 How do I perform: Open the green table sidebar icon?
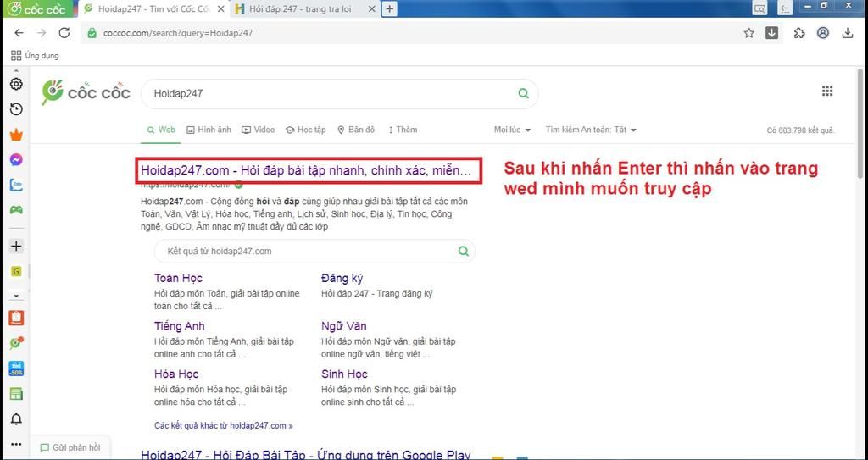17,394
